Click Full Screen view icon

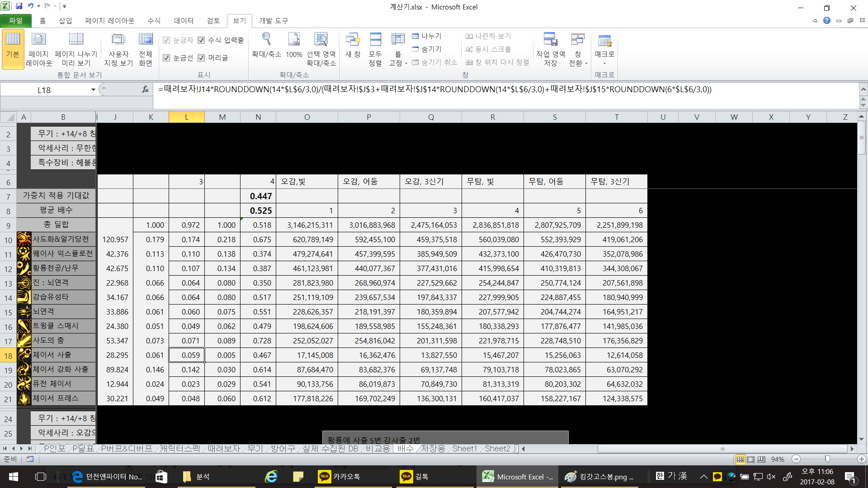146,40
